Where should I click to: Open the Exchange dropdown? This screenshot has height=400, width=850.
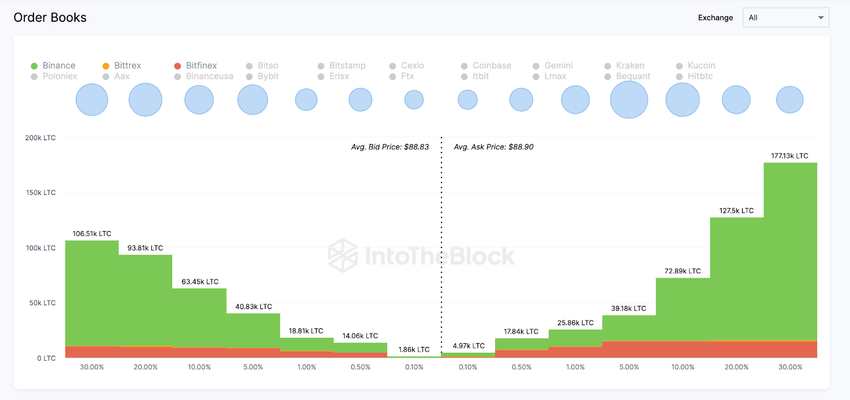click(785, 17)
